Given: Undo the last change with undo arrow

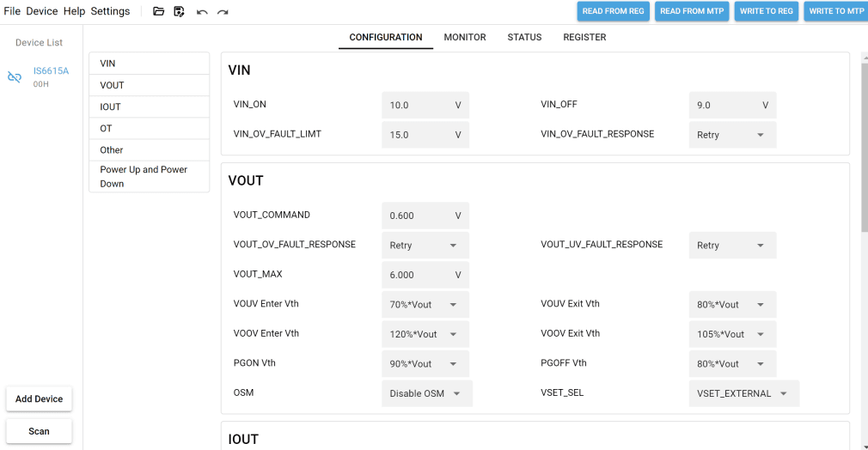Looking at the screenshot, I should [x=201, y=12].
